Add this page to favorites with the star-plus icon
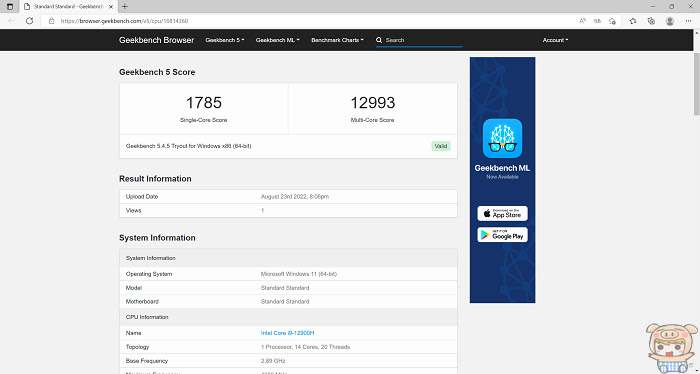The width and height of the screenshot is (700, 374). click(612, 21)
